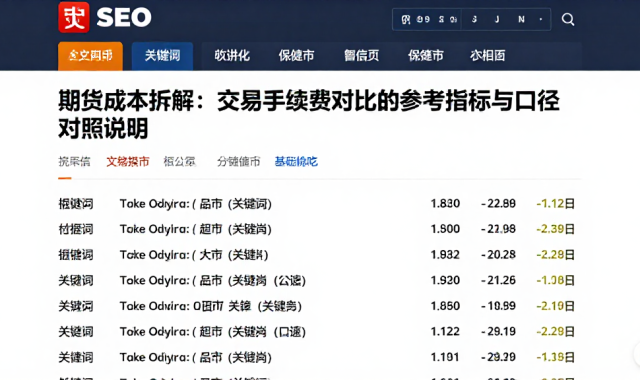Click Take Odyira entry ending with 口速
The width and height of the screenshot is (640, 380).
[x=213, y=332]
